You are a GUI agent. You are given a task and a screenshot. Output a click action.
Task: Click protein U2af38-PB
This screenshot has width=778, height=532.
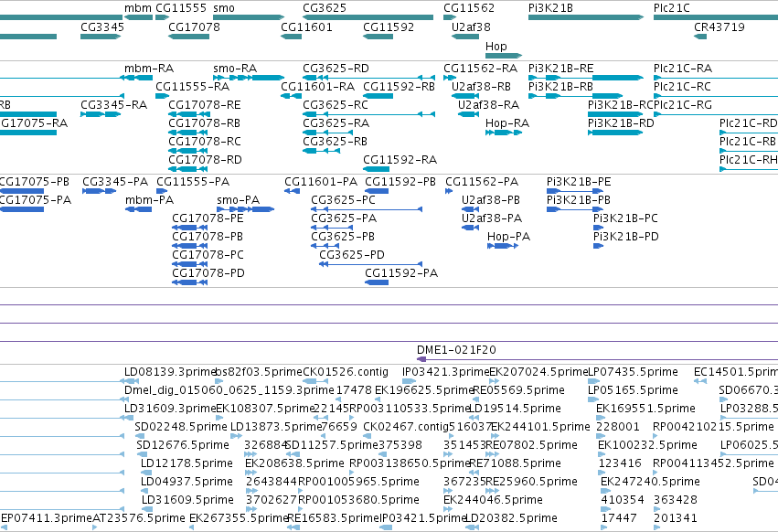click(x=471, y=209)
